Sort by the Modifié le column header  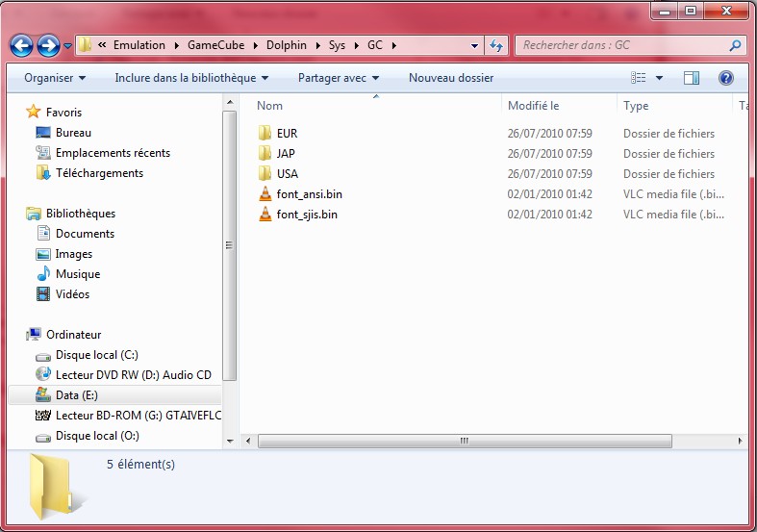click(x=534, y=106)
